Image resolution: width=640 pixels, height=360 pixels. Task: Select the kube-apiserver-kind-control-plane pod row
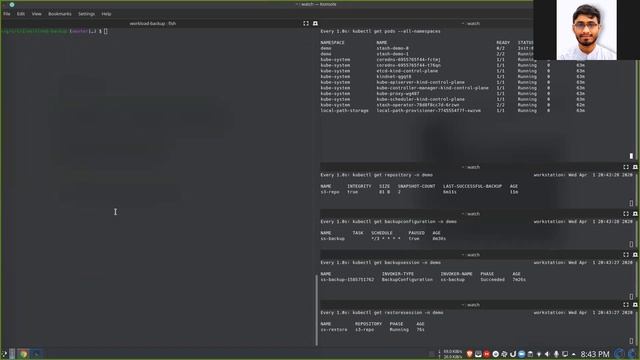[453, 82]
